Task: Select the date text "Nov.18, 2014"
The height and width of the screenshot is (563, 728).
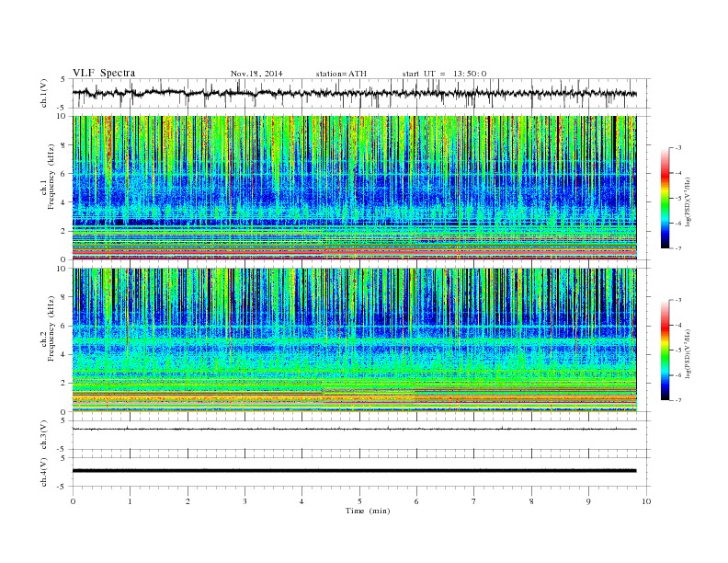Action: (256, 74)
